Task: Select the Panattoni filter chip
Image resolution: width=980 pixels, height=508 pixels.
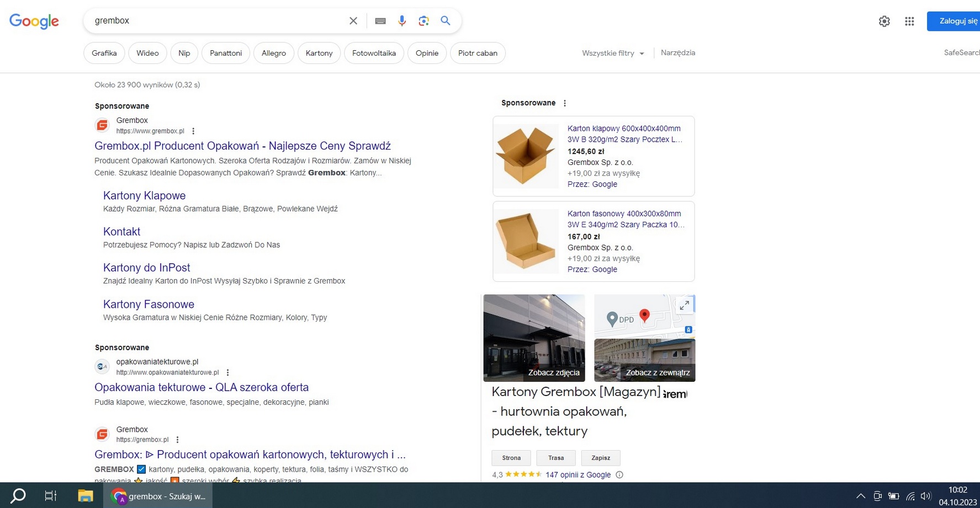Action: (226, 54)
